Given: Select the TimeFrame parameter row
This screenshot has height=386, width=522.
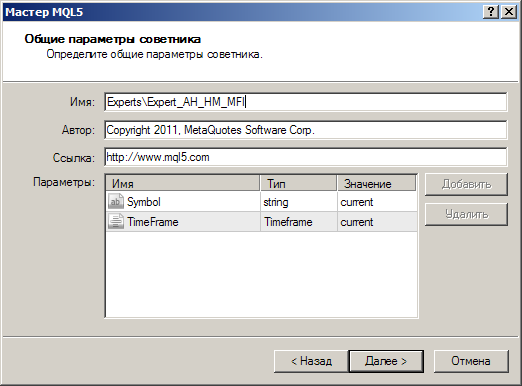Looking at the screenshot, I should point(261,222).
